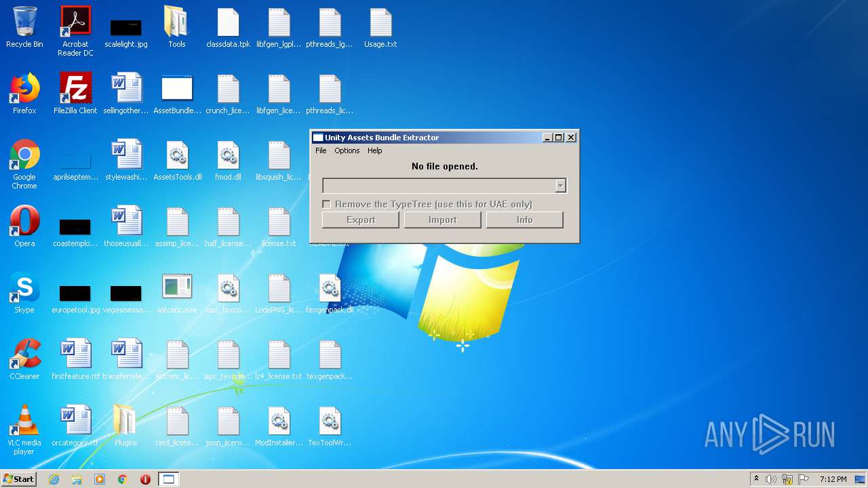Click the Import button
Image resolution: width=868 pixels, height=488 pixels.
pos(443,220)
